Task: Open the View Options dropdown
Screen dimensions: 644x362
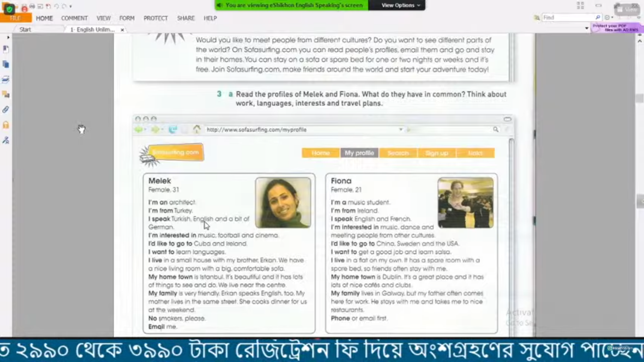Action: pos(400,5)
